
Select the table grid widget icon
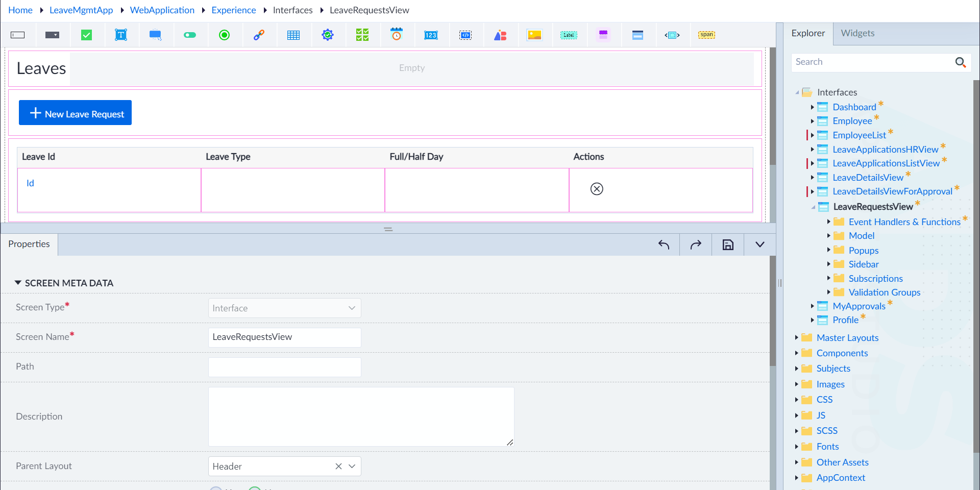[x=293, y=35]
